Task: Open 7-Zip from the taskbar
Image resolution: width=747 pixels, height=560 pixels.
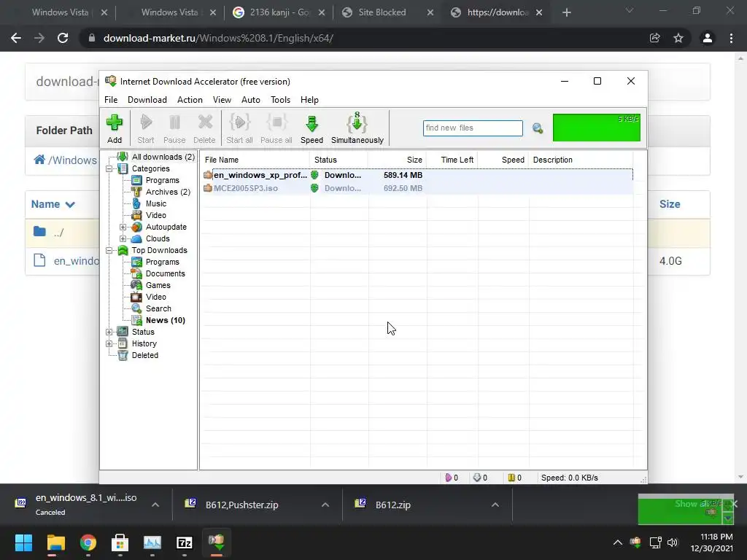Action: click(x=185, y=542)
